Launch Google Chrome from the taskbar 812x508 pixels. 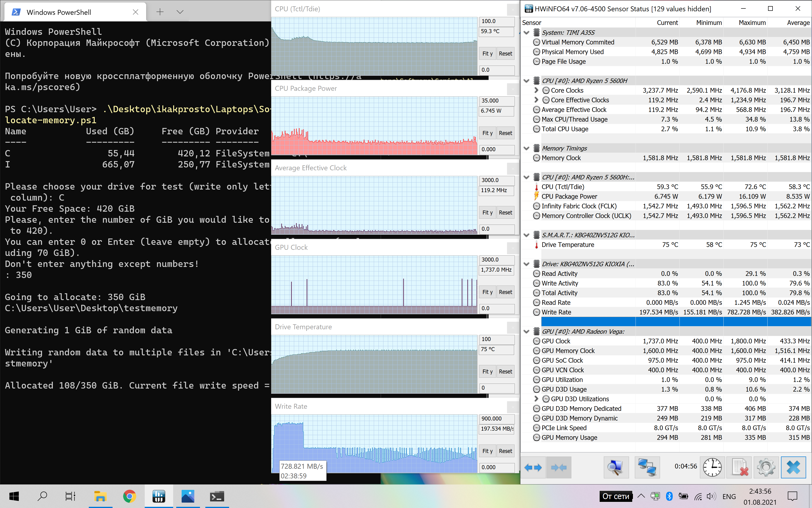point(129,496)
